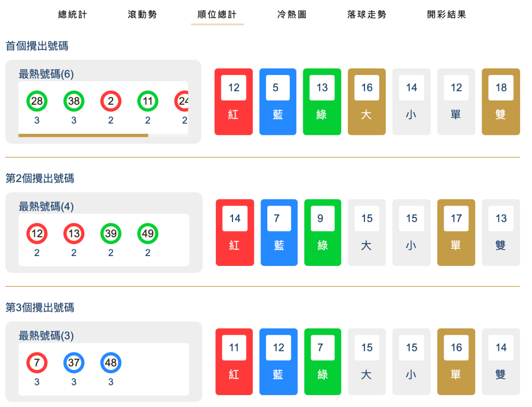Screen dimensions: 532x407
Task: Select the 滾動勢 tab
Action: [x=142, y=15]
